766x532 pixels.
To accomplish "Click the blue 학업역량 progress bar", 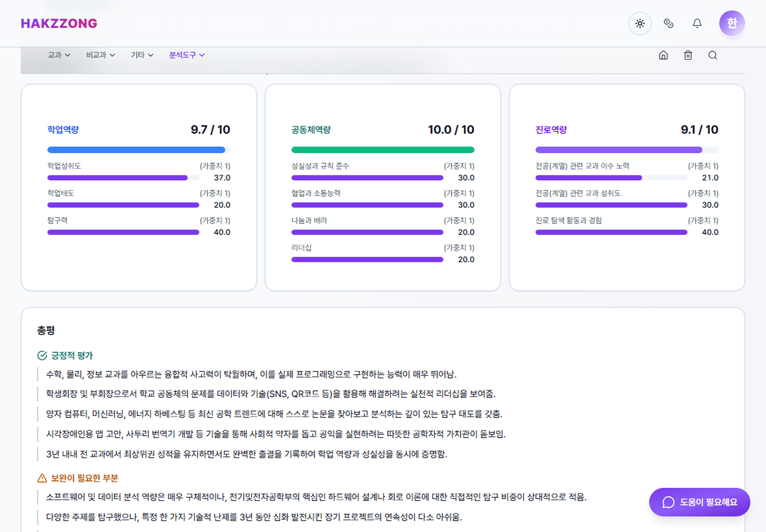I will tap(138, 150).
